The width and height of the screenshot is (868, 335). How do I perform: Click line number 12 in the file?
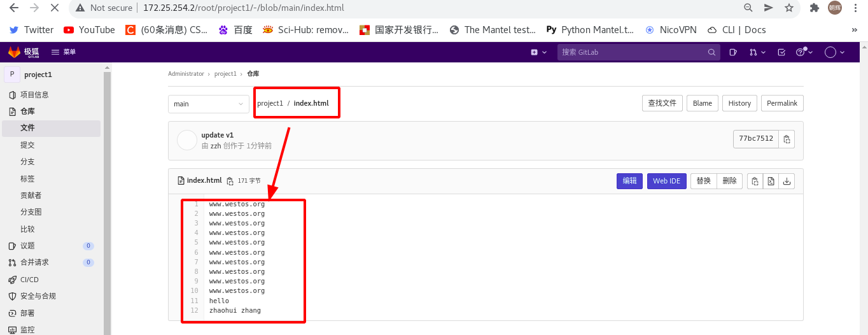click(195, 310)
